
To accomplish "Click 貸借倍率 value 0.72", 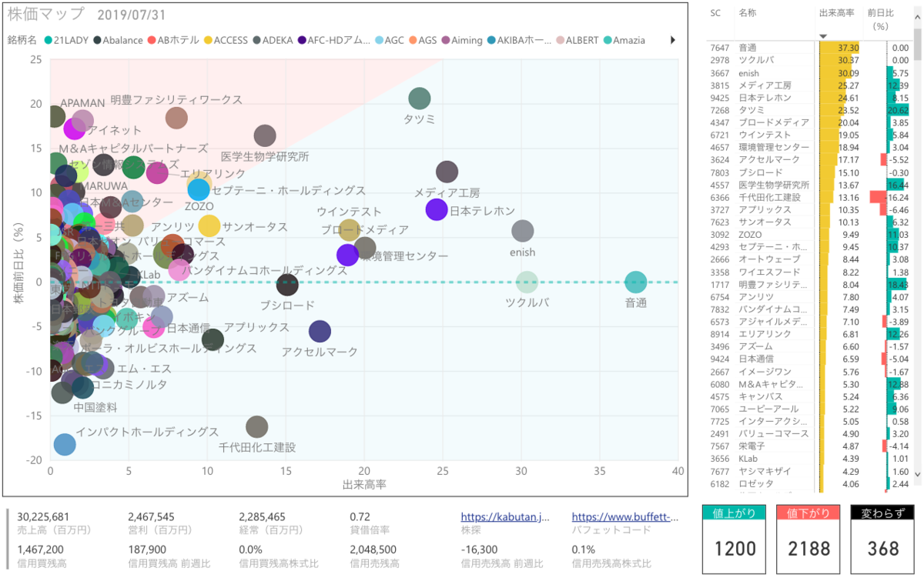I will [360, 516].
